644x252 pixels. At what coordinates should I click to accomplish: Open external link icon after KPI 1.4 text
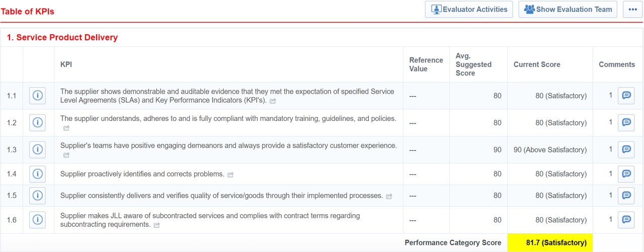point(230,175)
